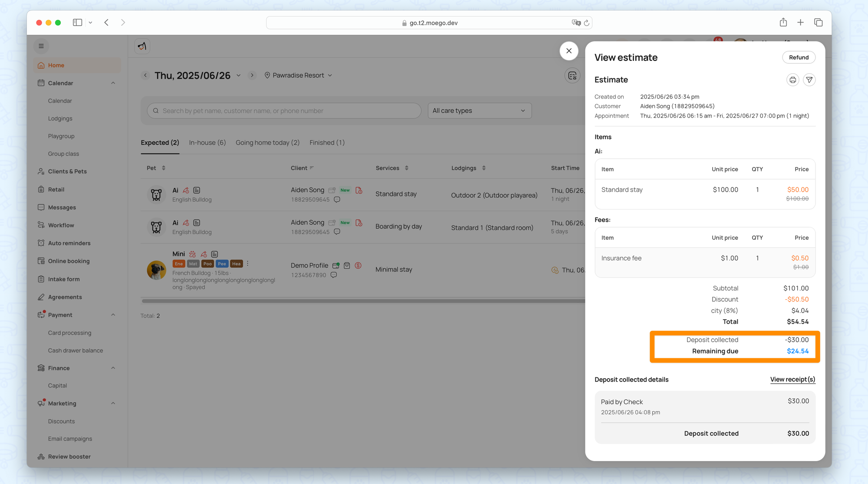This screenshot has width=868, height=484.
Task: Click the note icon beside Mini's name
Action: (x=214, y=254)
